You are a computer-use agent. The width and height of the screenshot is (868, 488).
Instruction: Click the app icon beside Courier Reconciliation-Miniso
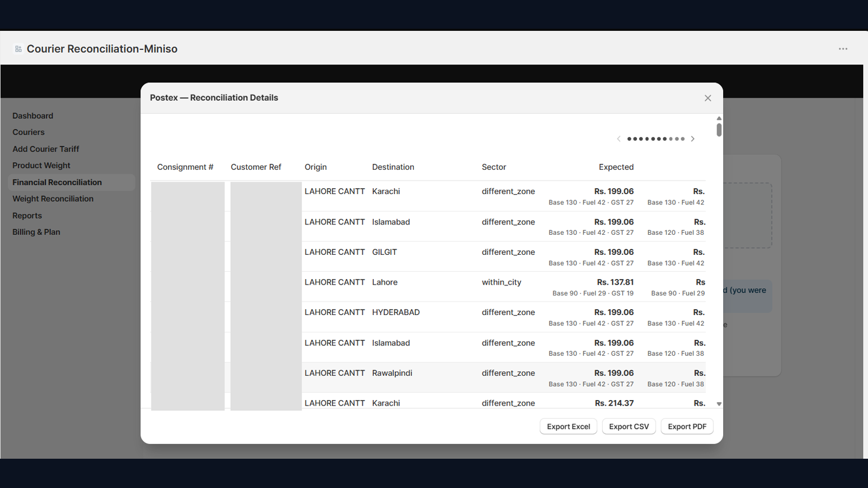pos(18,49)
